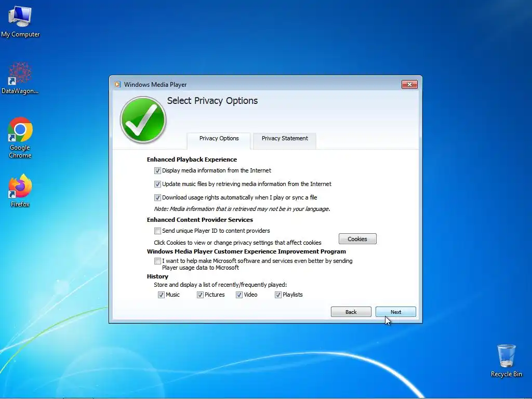532x399 pixels.
Task: Click Windows Media Player title bar icon
Action: click(x=117, y=85)
